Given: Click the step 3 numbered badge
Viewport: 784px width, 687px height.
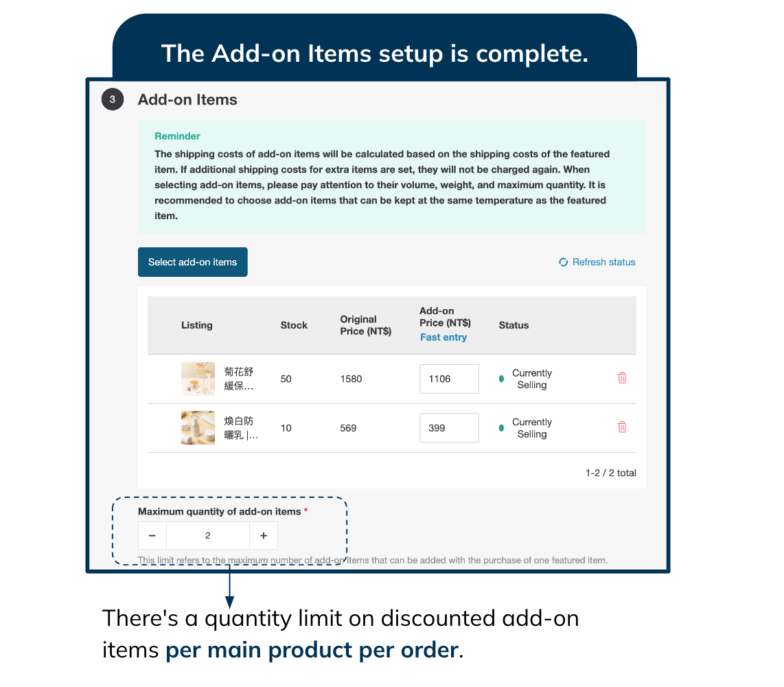Looking at the screenshot, I should tap(112, 99).
